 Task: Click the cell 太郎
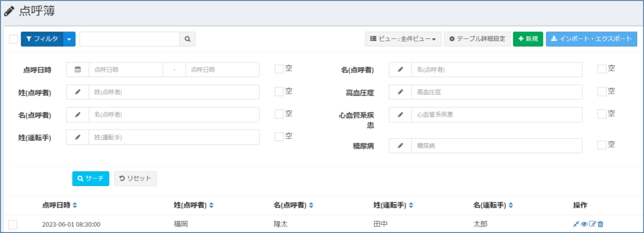click(480, 224)
